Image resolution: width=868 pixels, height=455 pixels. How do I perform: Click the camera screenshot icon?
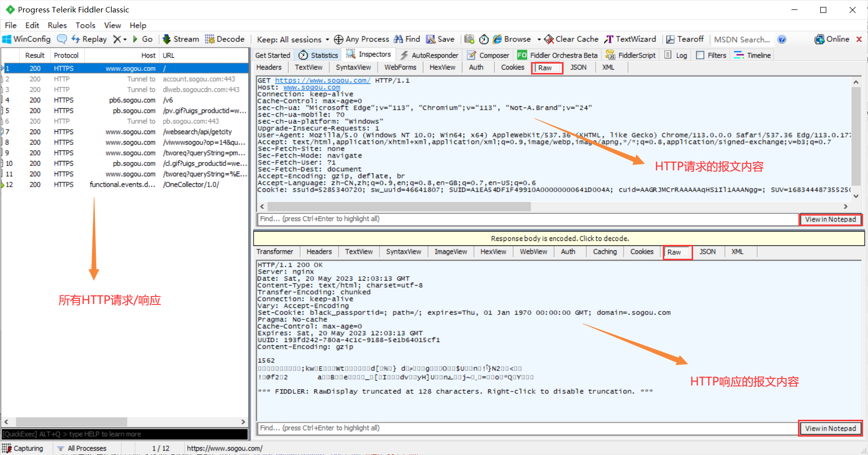(469, 39)
